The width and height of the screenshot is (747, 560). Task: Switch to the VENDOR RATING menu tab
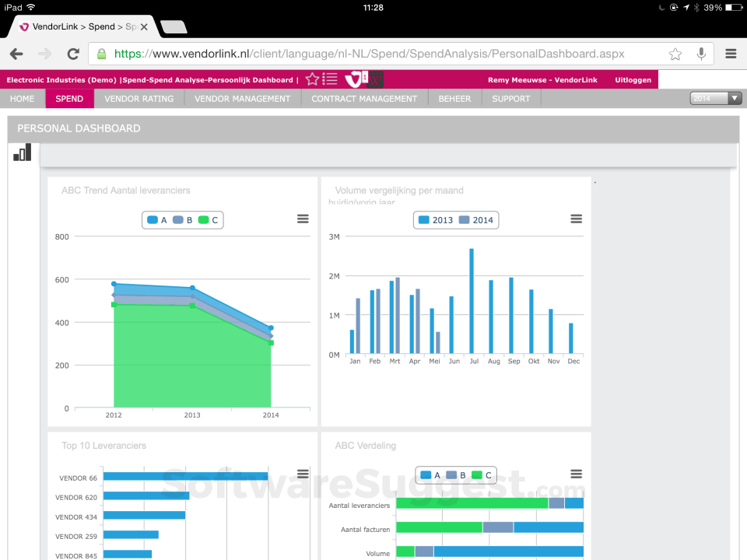coord(139,98)
